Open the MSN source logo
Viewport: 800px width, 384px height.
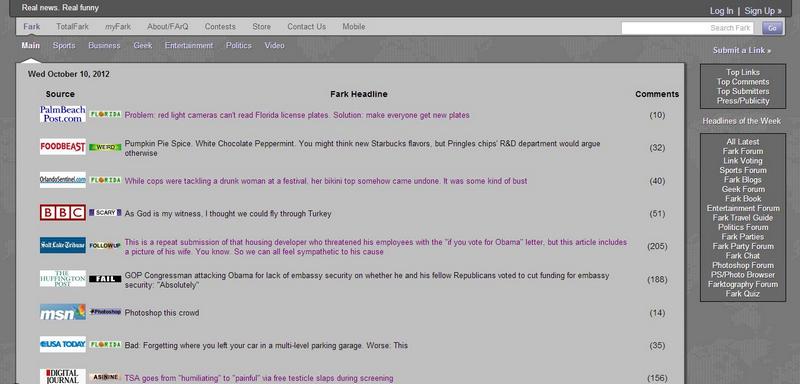point(63,312)
